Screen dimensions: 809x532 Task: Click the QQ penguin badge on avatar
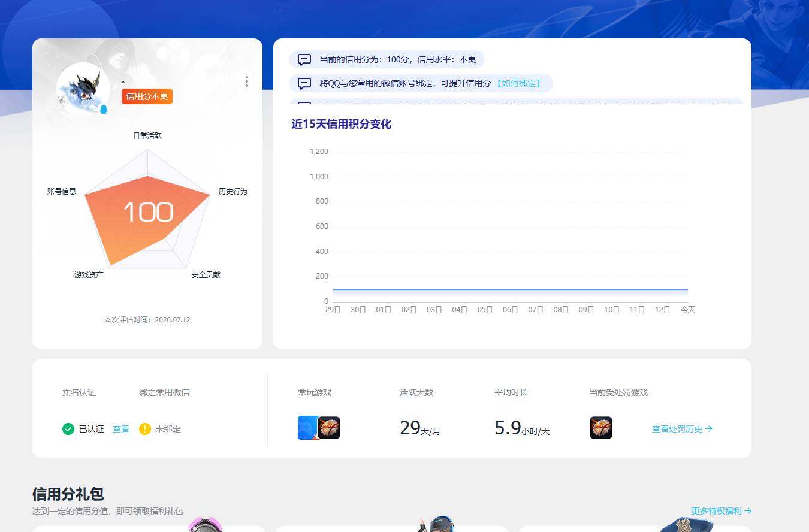coord(104,109)
